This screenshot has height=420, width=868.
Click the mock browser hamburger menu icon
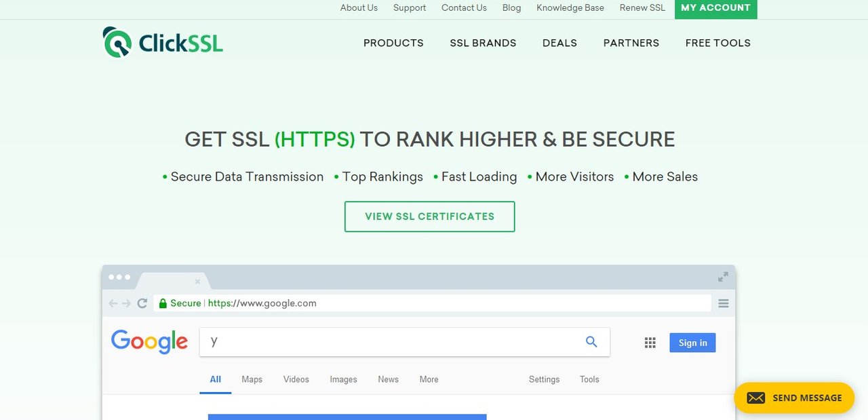click(724, 303)
